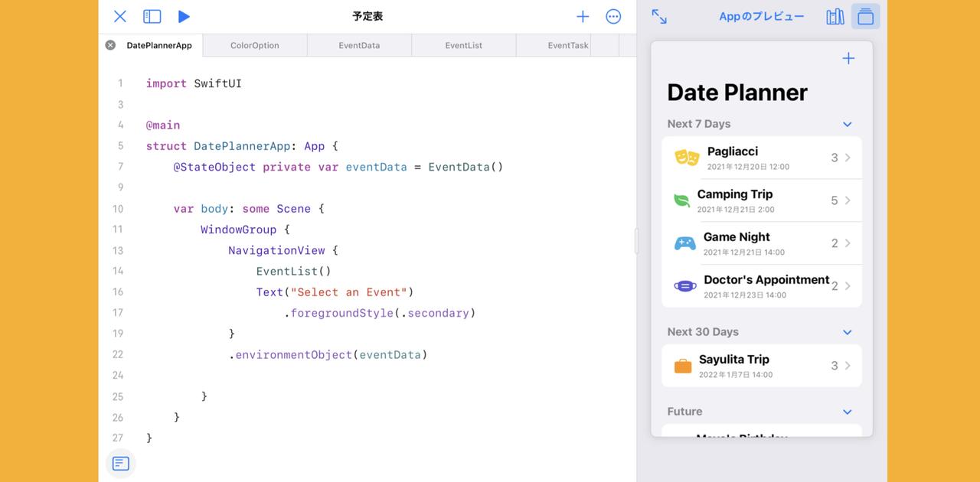Tap the Appのプレビュー label

(x=762, y=15)
